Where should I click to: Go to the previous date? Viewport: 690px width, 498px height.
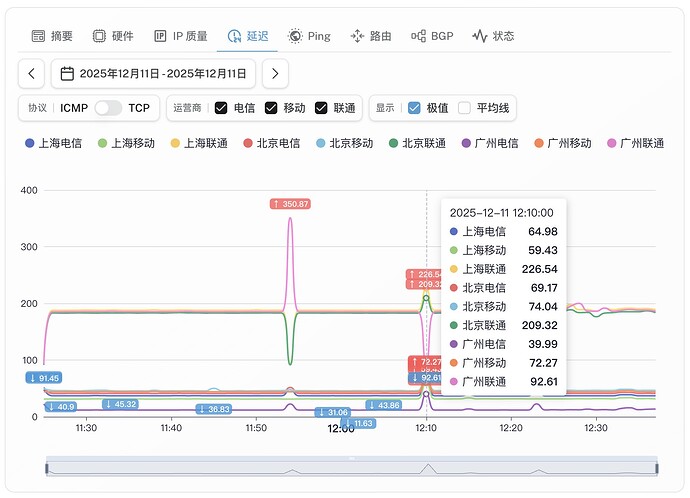31,73
